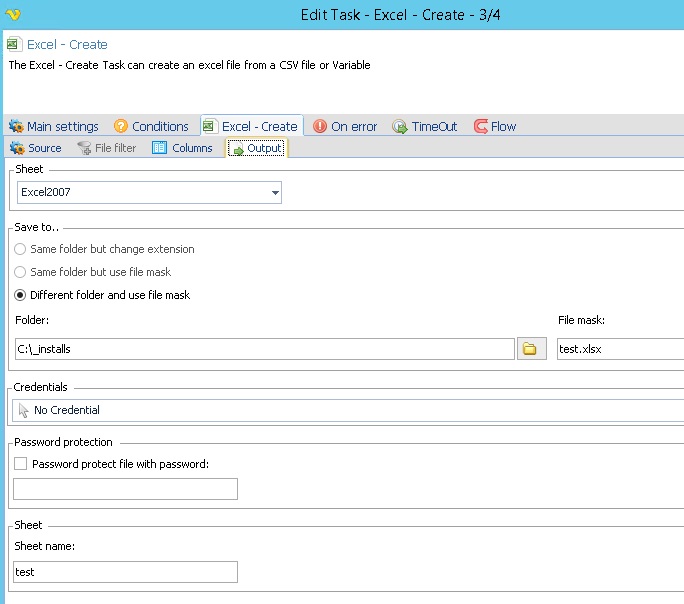
Task: Select Same folder but change extension
Action: click(20, 249)
